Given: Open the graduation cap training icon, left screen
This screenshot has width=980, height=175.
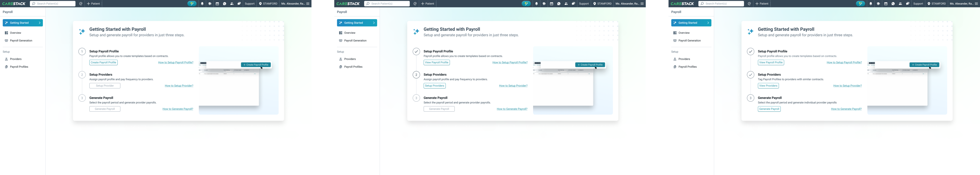Looking at the screenshot, I should (x=210, y=3).
